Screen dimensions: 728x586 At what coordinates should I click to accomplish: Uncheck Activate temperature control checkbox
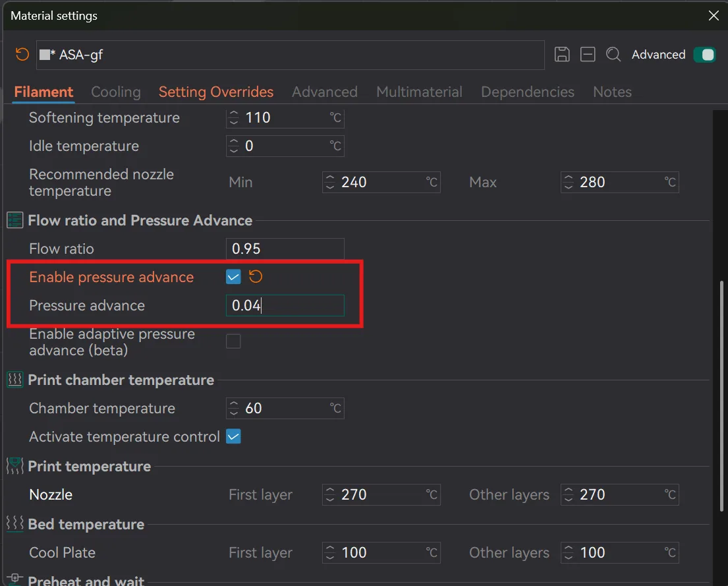click(x=233, y=436)
